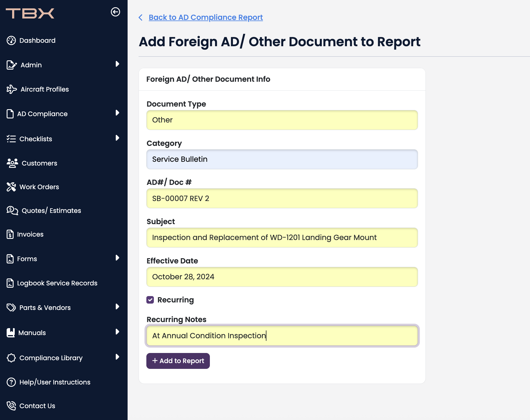Click the Admin edit-document icon
This screenshot has height=420, width=530.
12,65
